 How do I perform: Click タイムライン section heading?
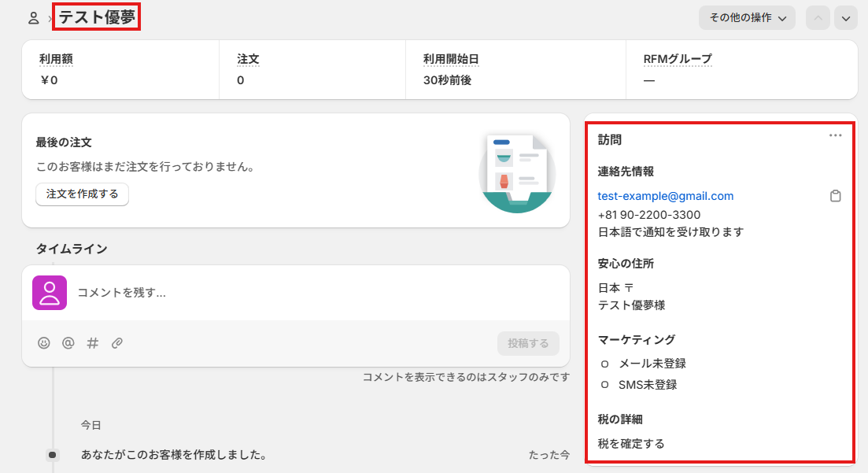[x=72, y=249]
